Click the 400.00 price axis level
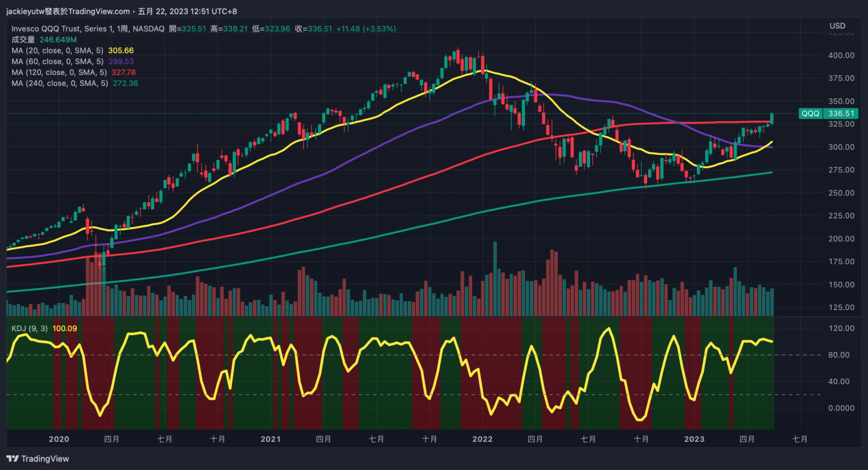868x470 pixels. (x=841, y=55)
